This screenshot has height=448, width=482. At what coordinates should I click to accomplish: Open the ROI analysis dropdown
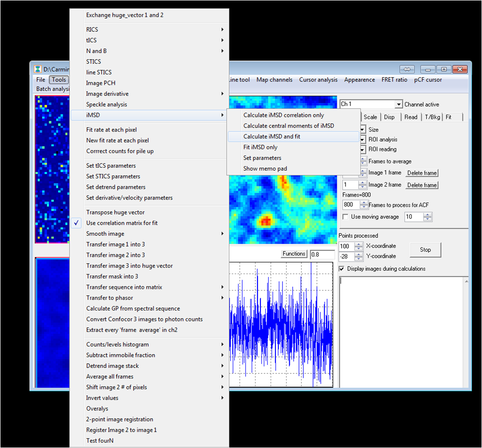[363, 139]
